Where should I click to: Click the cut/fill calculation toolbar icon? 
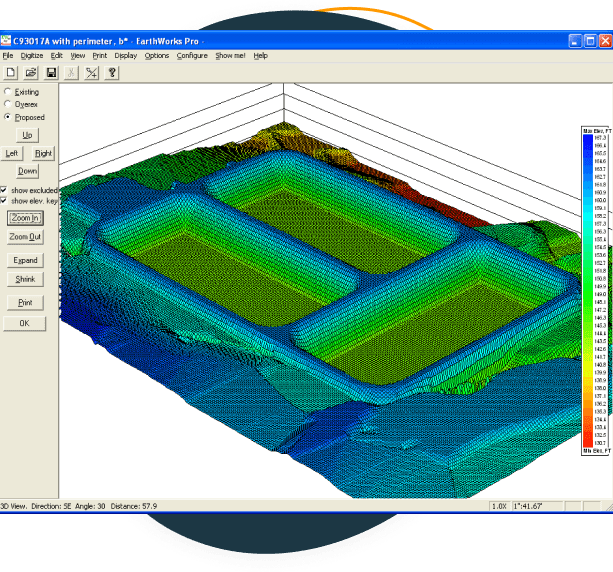click(x=92, y=73)
